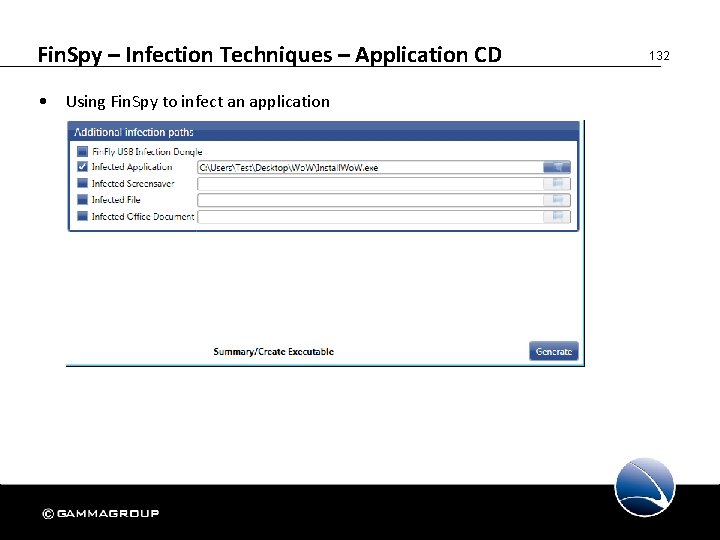This screenshot has height=540, width=720.
Task: Click the Summary/Create Executable label
Action: click(273, 352)
